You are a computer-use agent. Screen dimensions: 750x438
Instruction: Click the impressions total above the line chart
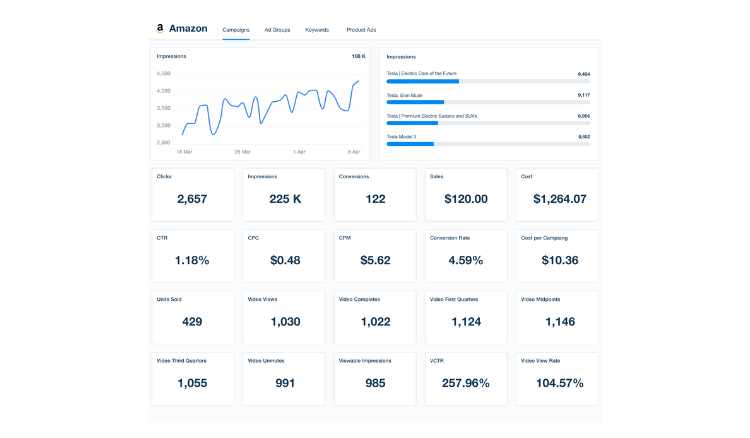click(x=358, y=56)
